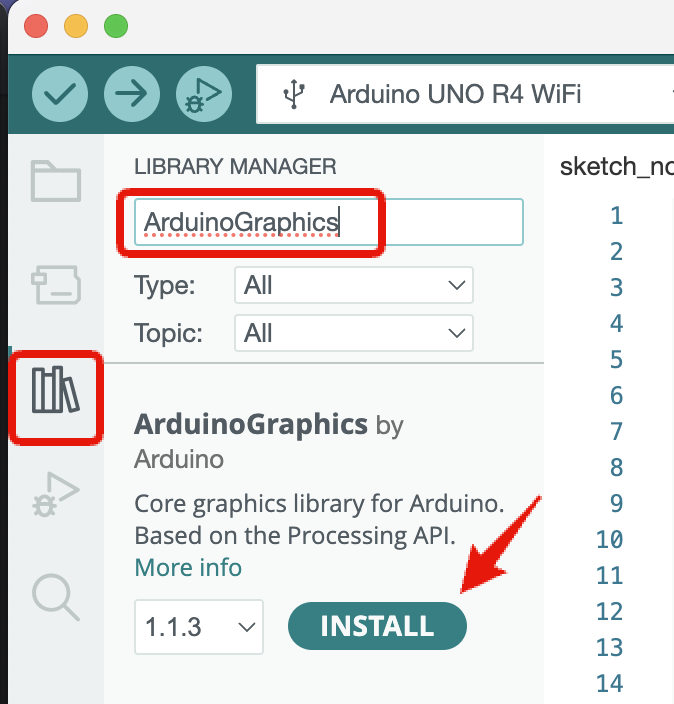Click the green zoom window button

click(116, 26)
